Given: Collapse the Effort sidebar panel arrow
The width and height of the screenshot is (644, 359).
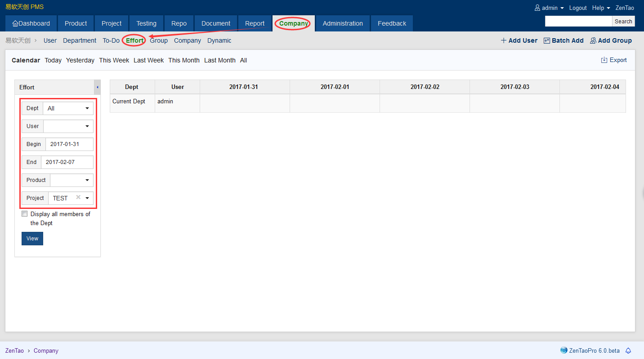Looking at the screenshot, I should click(97, 87).
